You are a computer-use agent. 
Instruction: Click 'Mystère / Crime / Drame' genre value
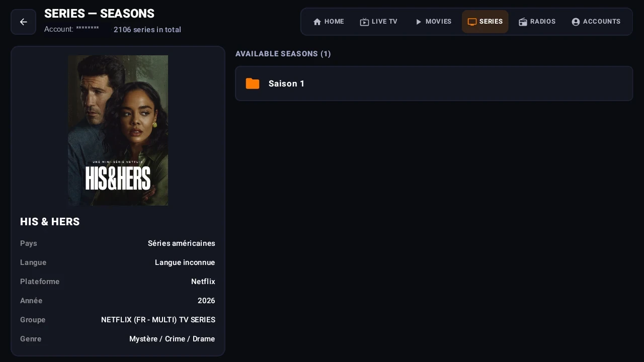pyautogui.click(x=172, y=339)
